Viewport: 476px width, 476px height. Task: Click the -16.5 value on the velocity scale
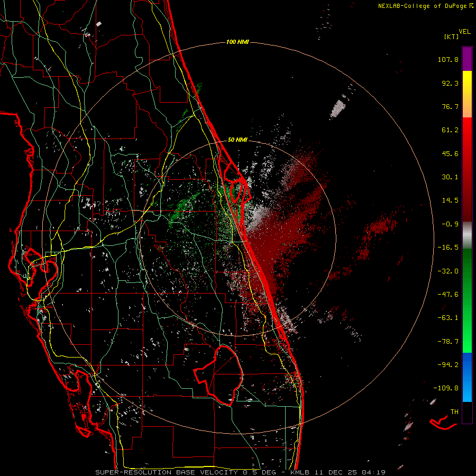click(x=448, y=248)
